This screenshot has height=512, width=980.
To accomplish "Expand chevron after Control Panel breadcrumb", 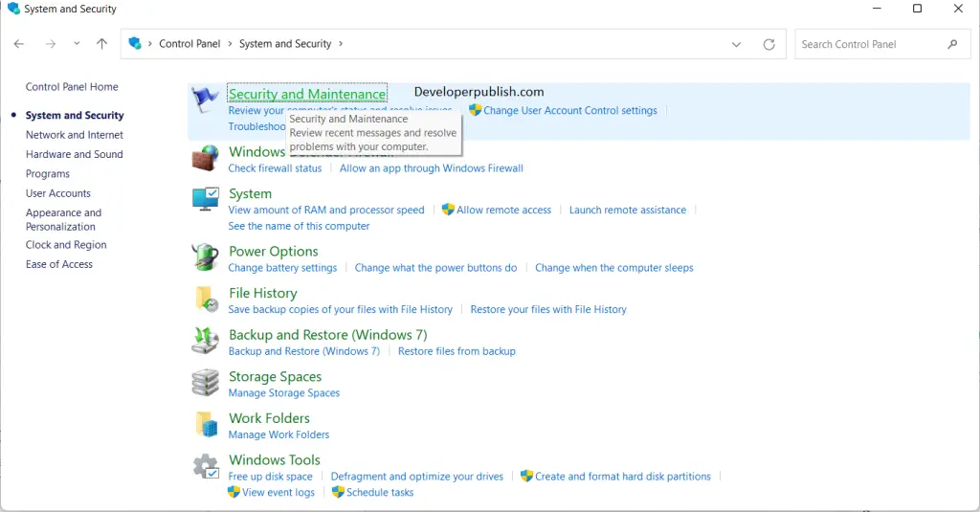I will click(230, 44).
